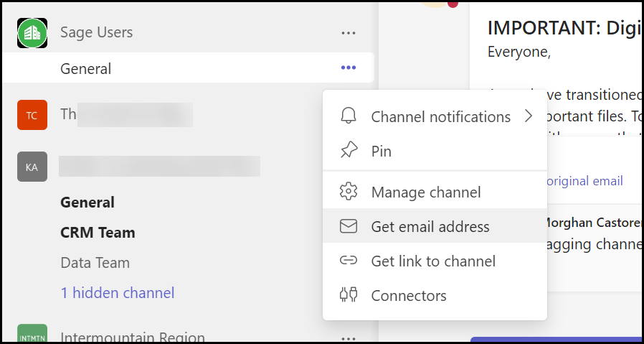Click the link icon beside Get link to channel
The height and width of the screenshot is (344, 644).
point(349,261)
